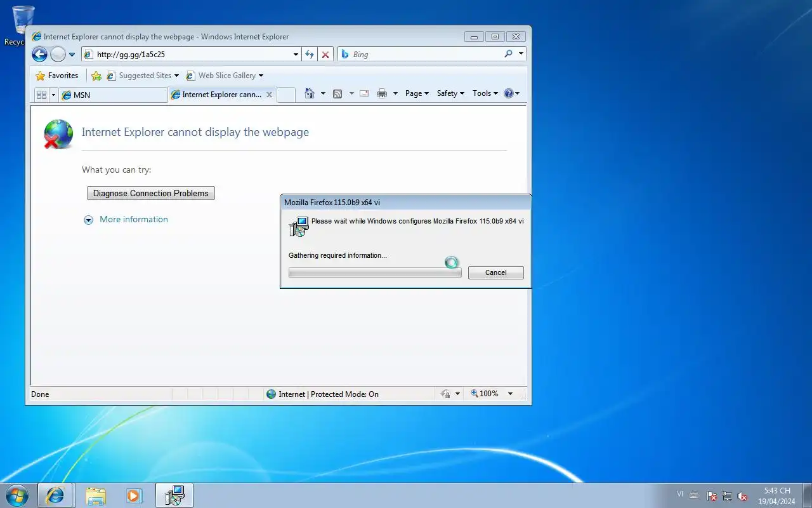Open the Recent Pages dropdown arrow
The width and height of the screenshot is (812, 508).
72,55
